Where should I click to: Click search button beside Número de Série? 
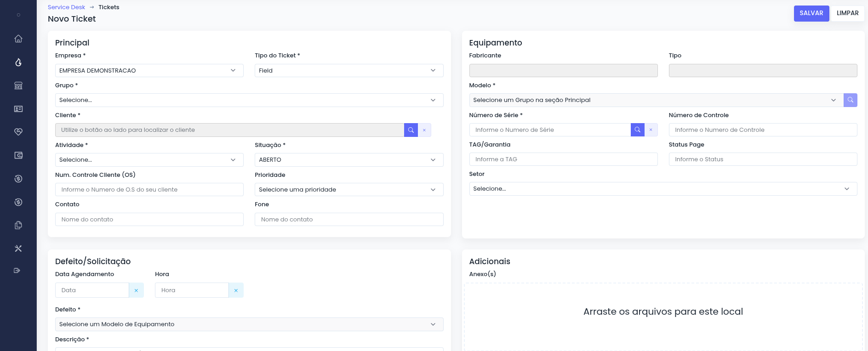pos(637,130)
